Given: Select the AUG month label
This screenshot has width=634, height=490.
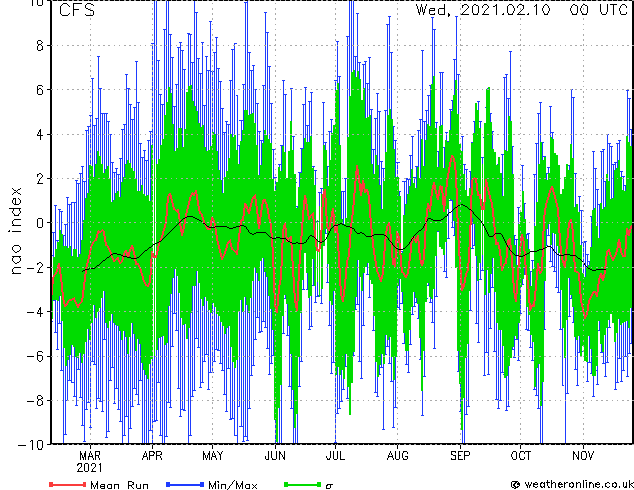Looking at the screenshot, I should coord(397,456).
